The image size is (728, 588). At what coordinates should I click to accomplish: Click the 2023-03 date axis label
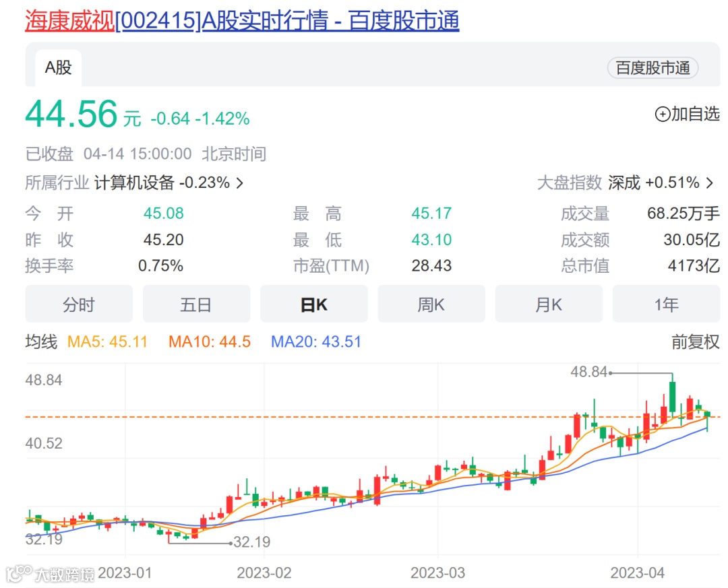[x=438, y=573]
